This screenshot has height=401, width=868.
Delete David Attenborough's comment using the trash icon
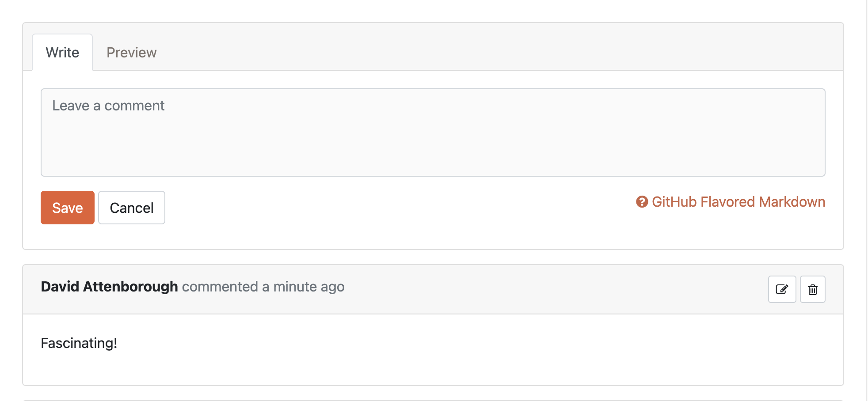812,289
